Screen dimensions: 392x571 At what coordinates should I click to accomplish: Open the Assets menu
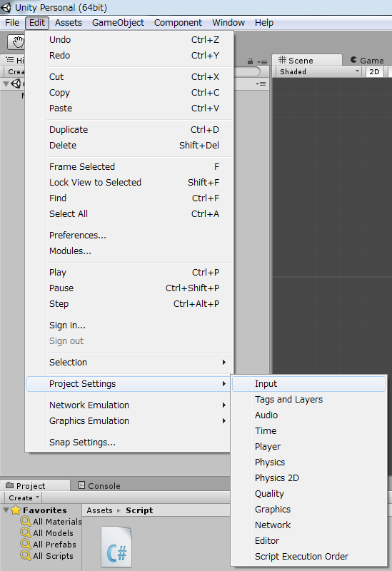(x=69, y=23)
